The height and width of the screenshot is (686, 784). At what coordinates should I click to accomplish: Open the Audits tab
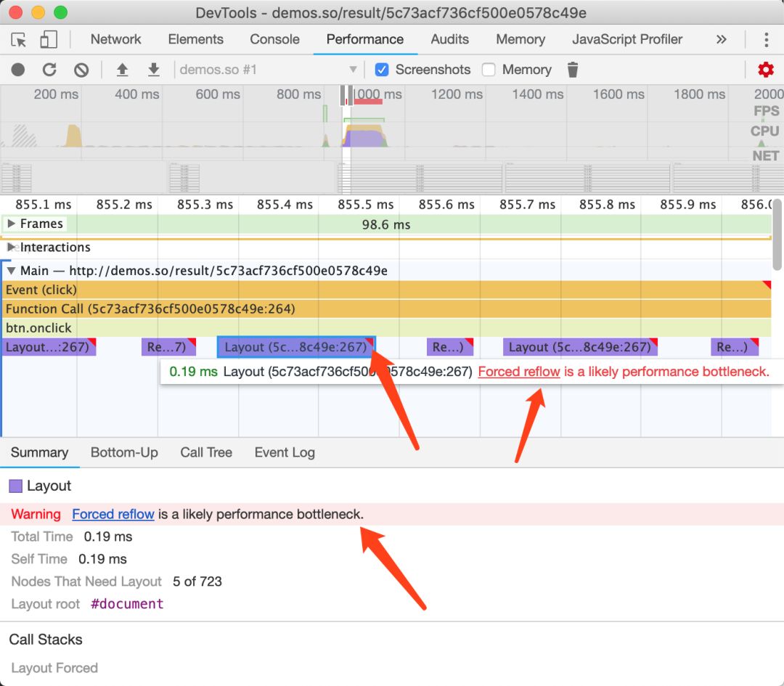[x=449, y=39]
